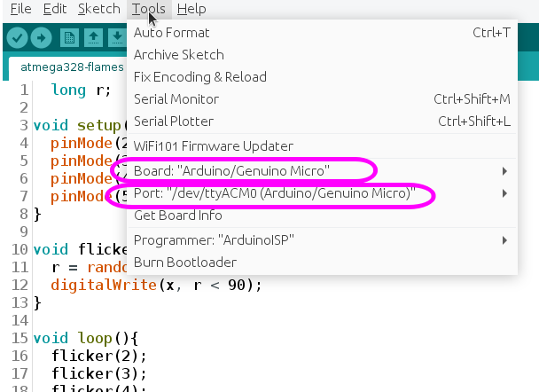The width and height of the screenshot is (539, 392).
Task: Click the "void setup" line in the editor
Action: tap(80, 126)
